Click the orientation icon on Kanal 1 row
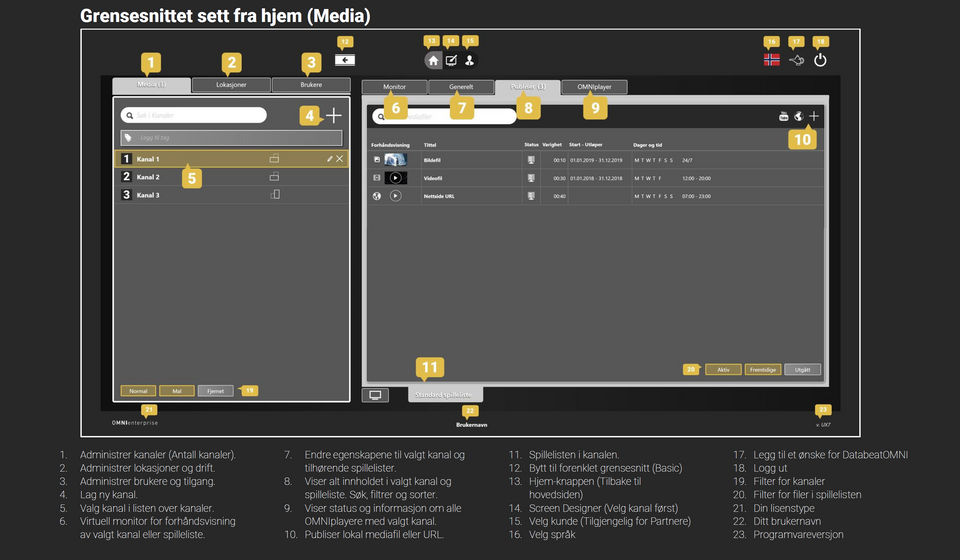This screenshot has width=960, height=560. click(274, 159)
